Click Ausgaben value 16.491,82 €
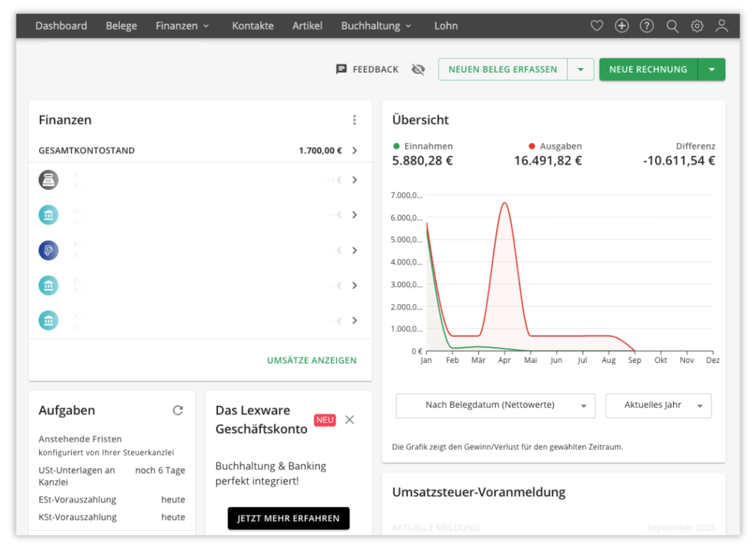 [548, 161]
